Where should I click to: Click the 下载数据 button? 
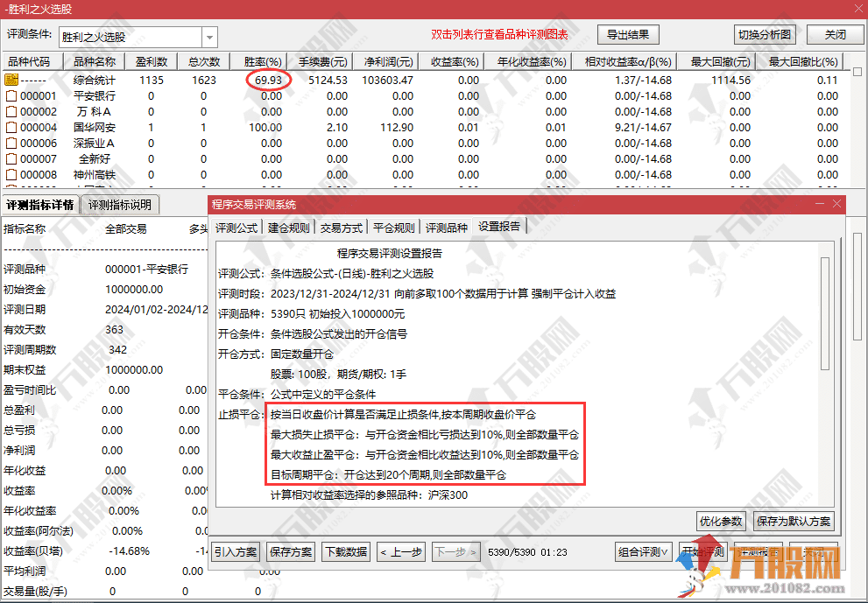(x=345, y=552)
